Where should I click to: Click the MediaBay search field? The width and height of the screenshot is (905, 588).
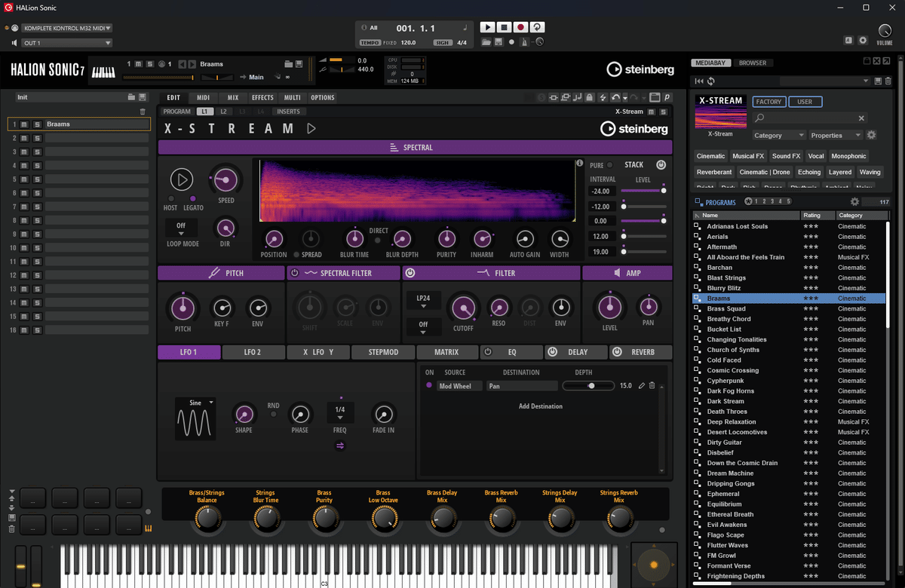(810, 118)
